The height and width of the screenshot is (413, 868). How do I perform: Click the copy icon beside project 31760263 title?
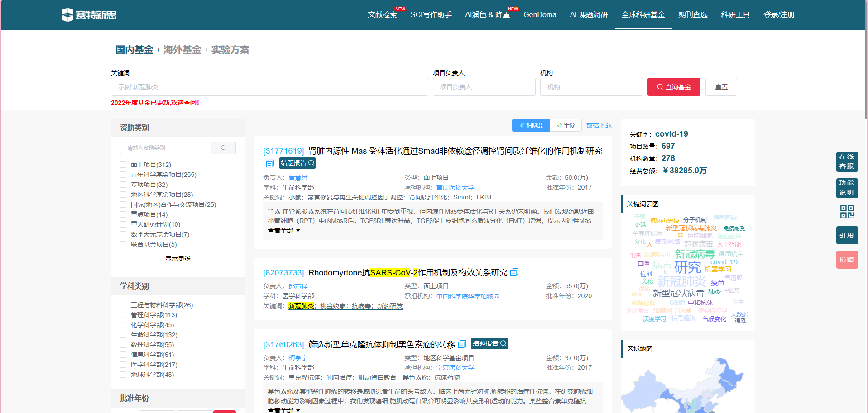pyautogui.click(x=462, y=344)
